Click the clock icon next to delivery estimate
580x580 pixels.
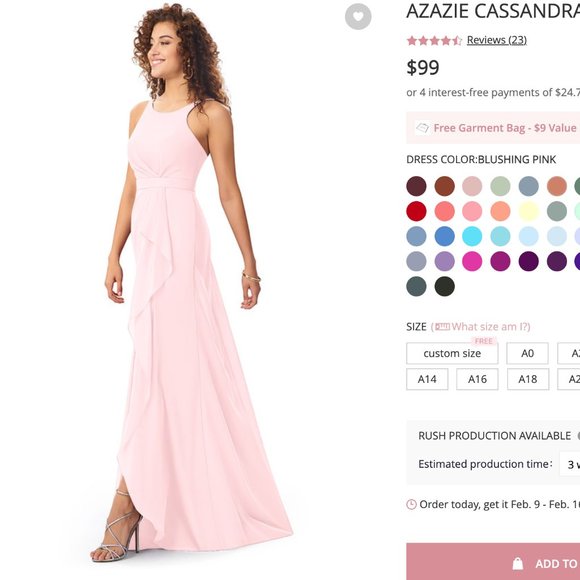(411, 504)
